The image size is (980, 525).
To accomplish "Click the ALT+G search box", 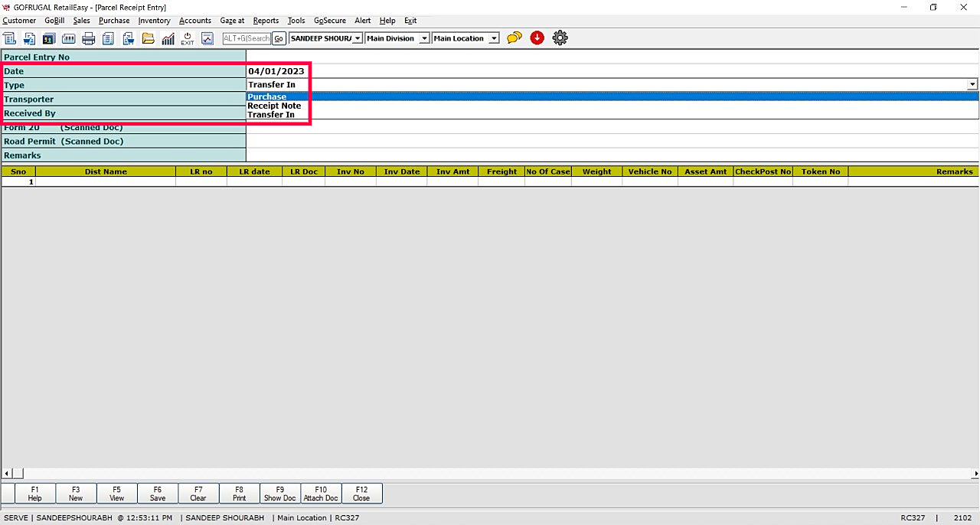I will coord(247,38).
